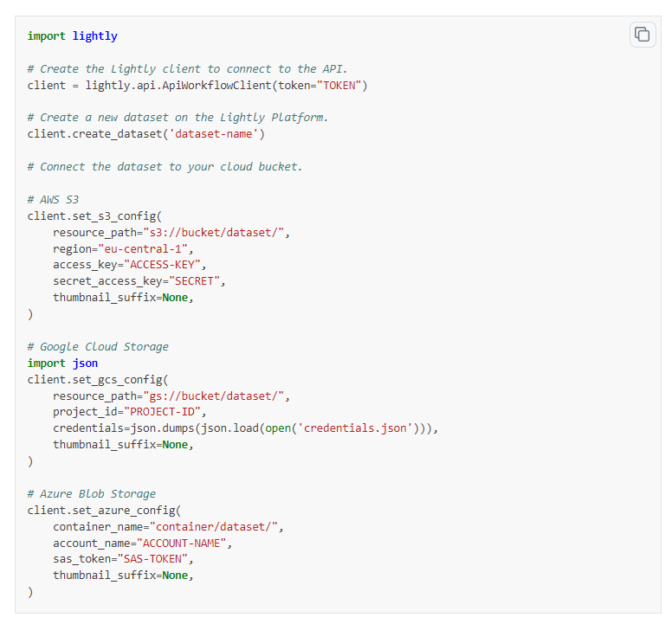Click the ApiWorkflowClient token line
This screenshot has height=624, width=672.
197,85
